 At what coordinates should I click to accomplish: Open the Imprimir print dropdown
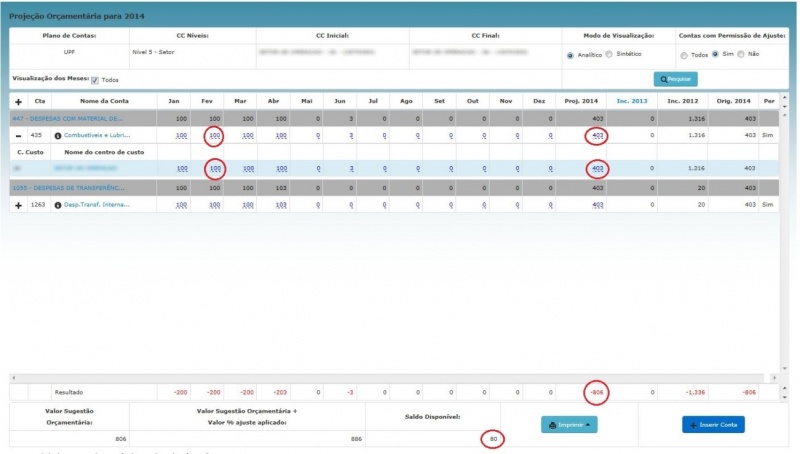tap(569, 424)
